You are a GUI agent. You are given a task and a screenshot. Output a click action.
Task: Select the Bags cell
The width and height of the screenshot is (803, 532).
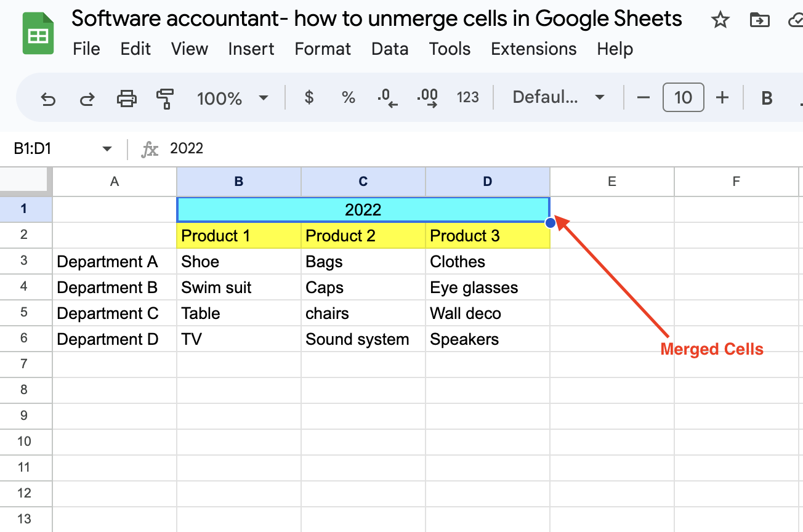pos(363,261)
